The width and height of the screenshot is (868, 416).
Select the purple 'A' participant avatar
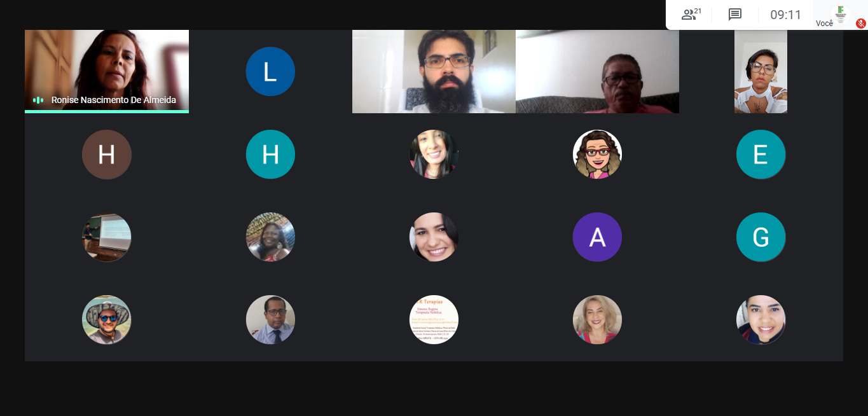[597, 237]
